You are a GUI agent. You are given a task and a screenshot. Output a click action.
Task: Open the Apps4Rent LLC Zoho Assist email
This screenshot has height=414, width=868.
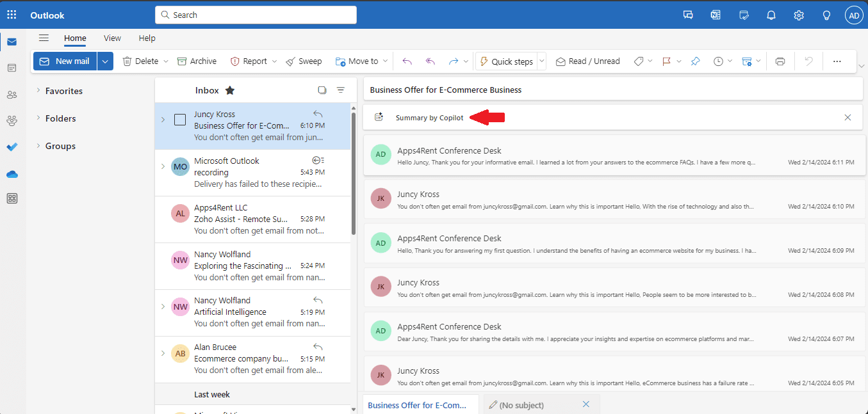(x=252, y=219)
